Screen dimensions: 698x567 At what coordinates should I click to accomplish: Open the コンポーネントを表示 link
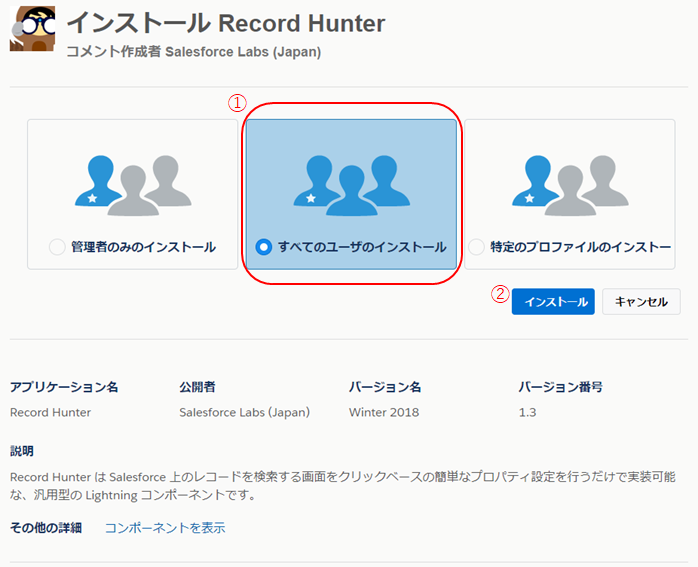pyautogui.click(x=165, y=528)
